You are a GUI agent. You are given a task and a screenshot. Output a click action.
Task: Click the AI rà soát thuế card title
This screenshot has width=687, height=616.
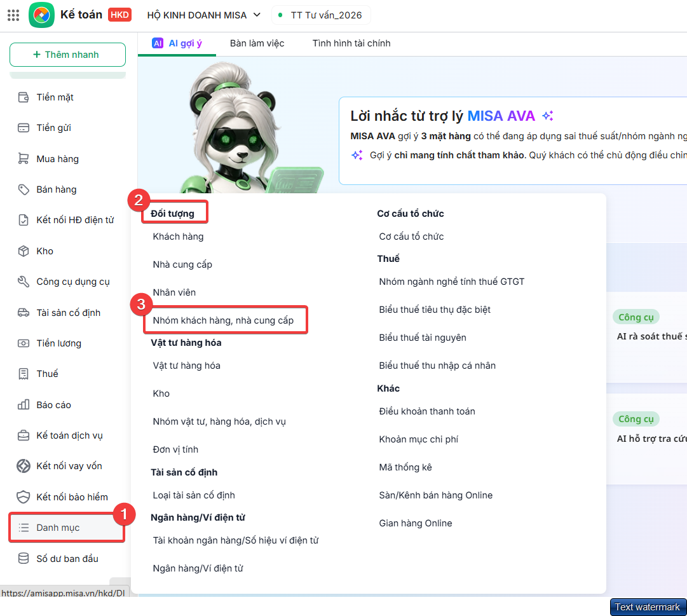coord(652,336)
